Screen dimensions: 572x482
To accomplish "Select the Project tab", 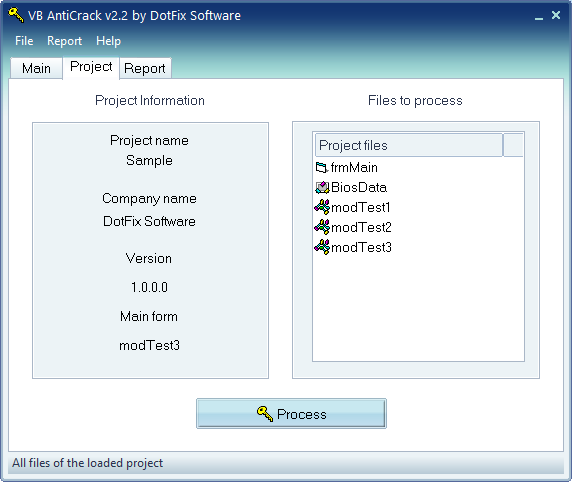I will point(91,67).
